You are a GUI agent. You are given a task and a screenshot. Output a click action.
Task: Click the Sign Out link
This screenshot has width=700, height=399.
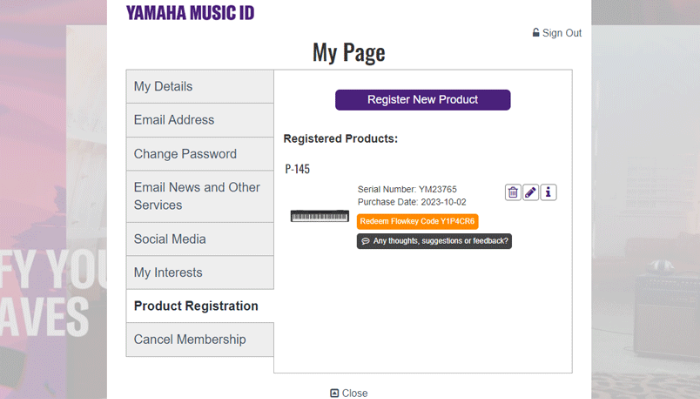tap(562, 33)
